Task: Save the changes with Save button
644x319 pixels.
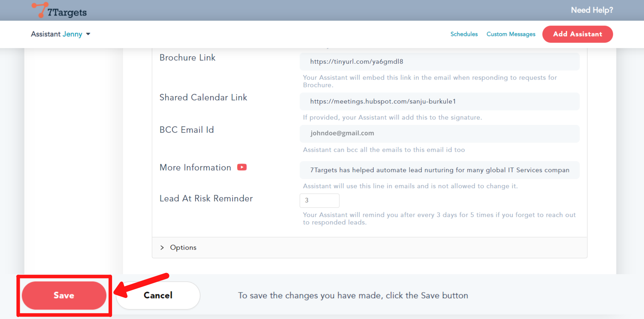Action: click(x=64, y=295)
